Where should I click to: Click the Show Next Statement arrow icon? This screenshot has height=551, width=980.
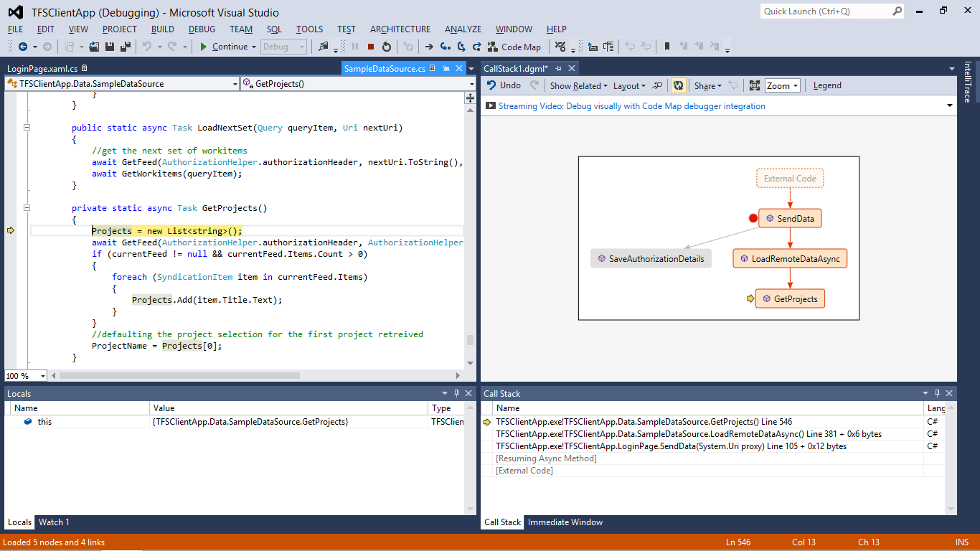point(429,47)
